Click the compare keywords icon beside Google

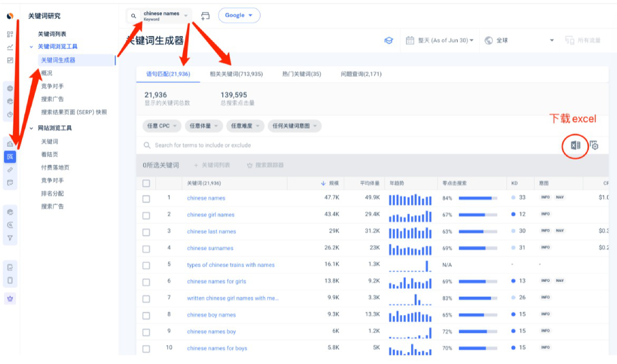click(x=205, y=16)
